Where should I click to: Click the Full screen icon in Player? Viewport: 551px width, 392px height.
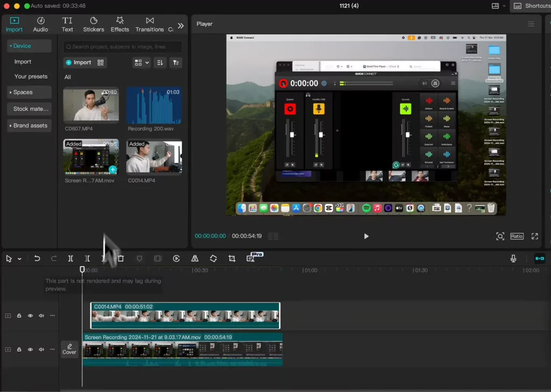click(x=534, y=236)
